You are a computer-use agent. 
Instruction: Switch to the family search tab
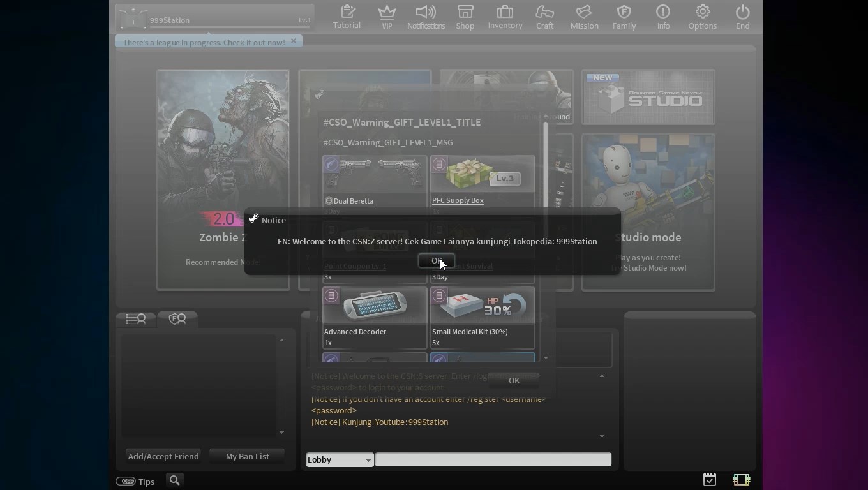tap(177, 319)
